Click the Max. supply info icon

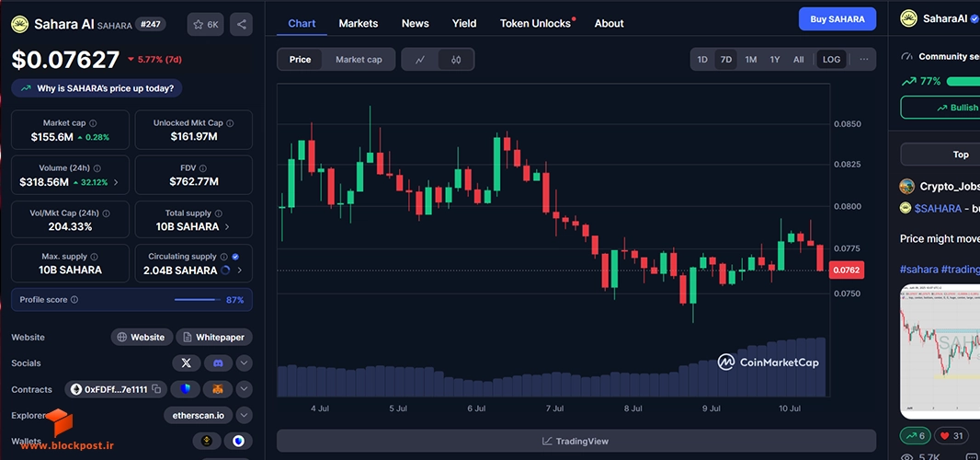(x=94, y=257)
